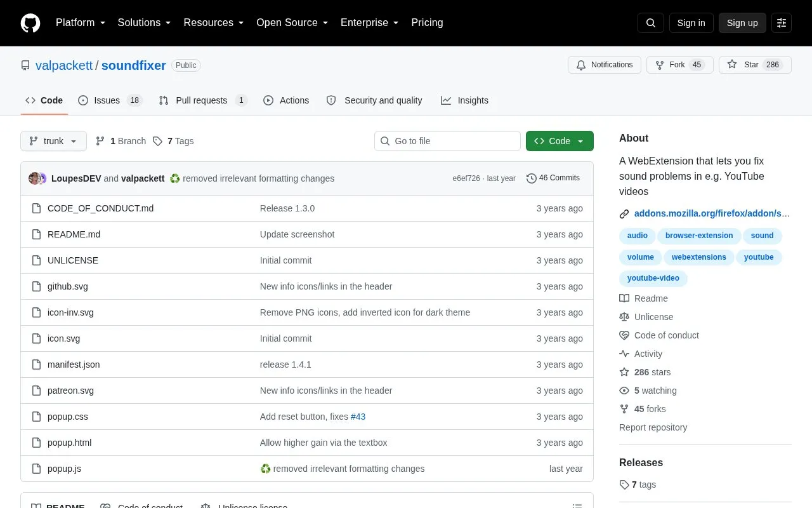Open the trunk branch selector
The width and height of the screenshot is (812, 508).
(53, 141)
